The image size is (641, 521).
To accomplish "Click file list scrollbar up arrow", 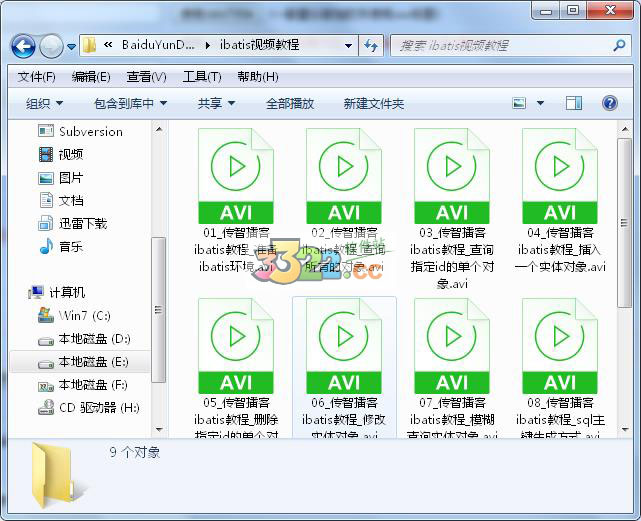I will (x=625, y=129).
